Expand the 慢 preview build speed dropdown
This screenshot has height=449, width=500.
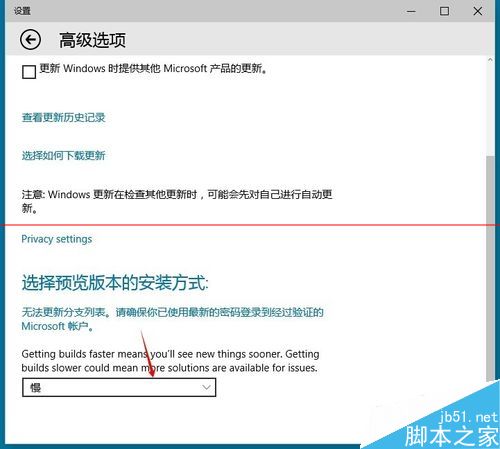[119, 387]
